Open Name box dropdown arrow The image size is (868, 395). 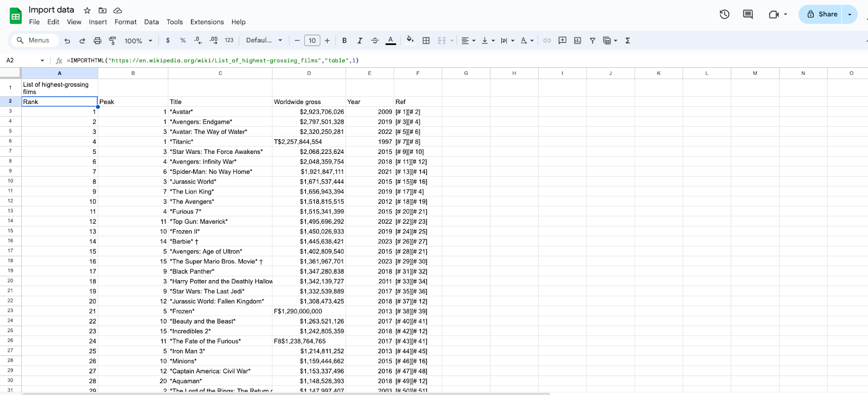(42, 60)
